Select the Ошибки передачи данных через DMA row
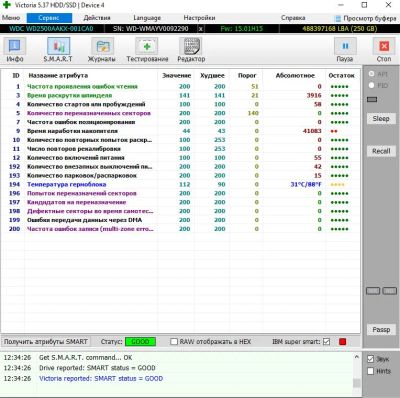The image size is (400, 398). pyautogui.click(x=180, y=220)
